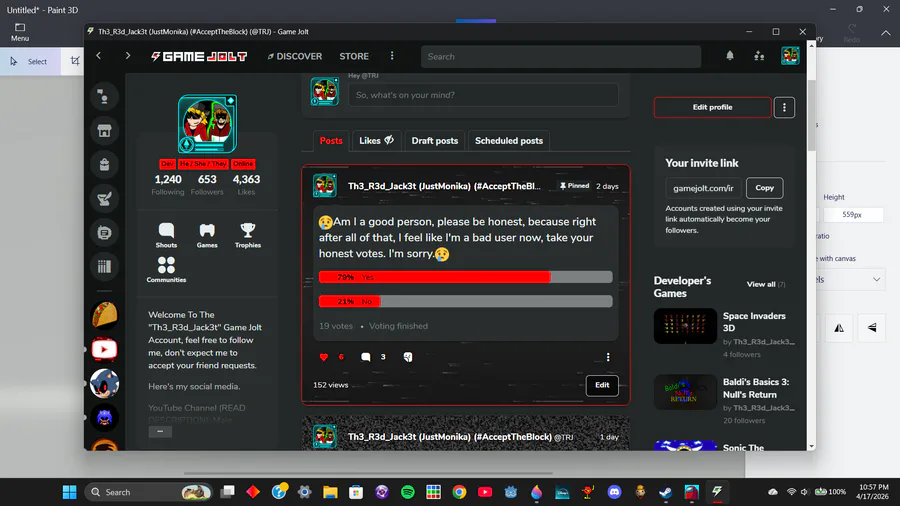900x506 pixels.
Task: Click the flip vertical icon in Paint 3D
Action: tap(872, 328)
